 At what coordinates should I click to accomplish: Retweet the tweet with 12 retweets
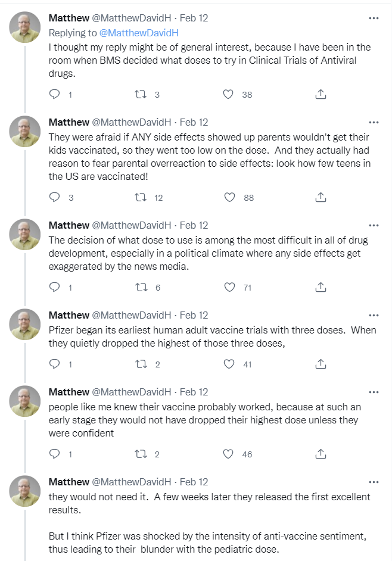pos(141,198)
